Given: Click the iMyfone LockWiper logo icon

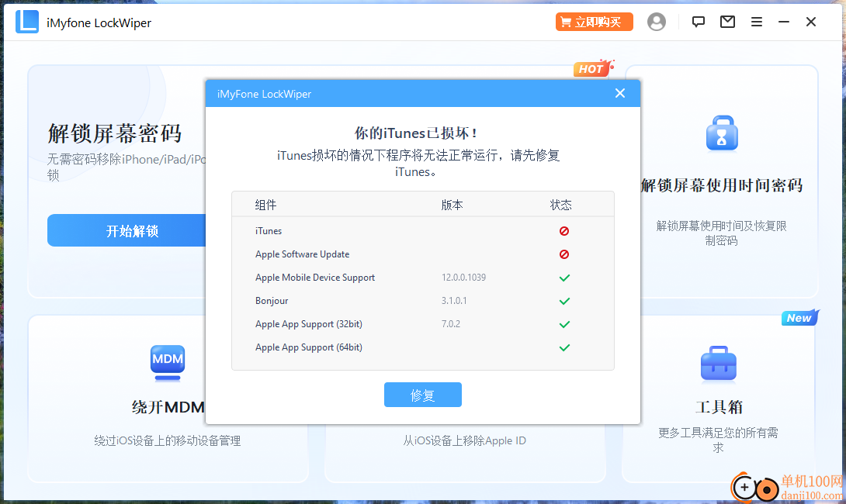Looking at the screenshot, I should click(x=27, y=22).
